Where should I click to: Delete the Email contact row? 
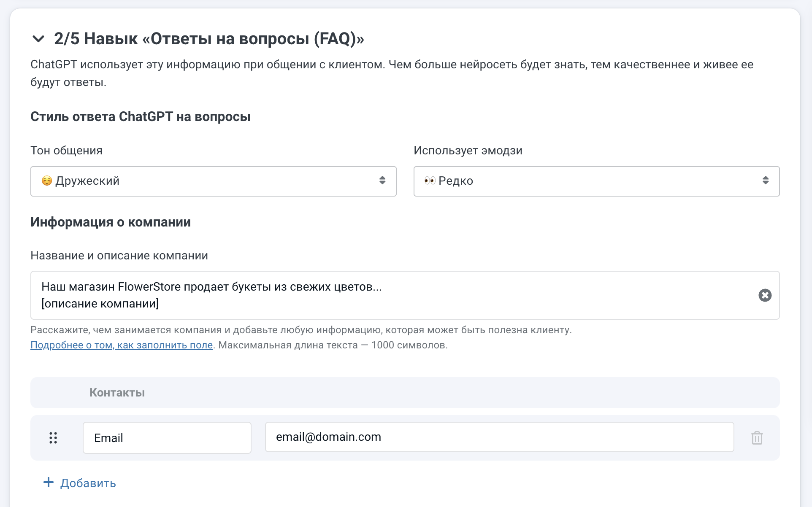(x=757, y=438)
